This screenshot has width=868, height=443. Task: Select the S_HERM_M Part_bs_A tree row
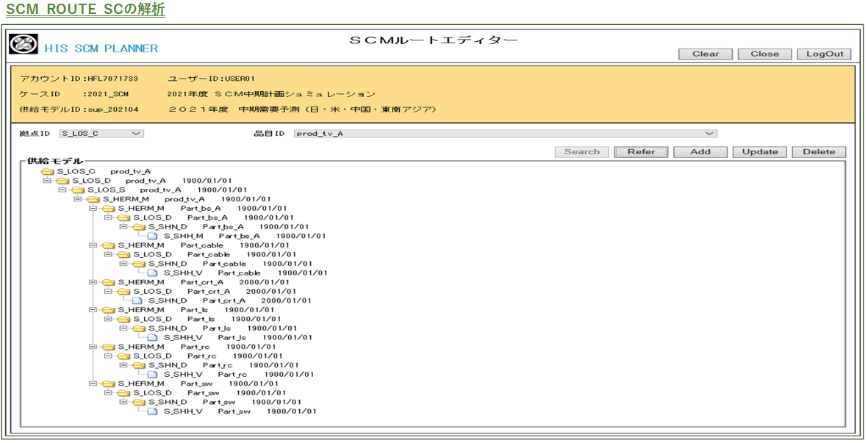coord(169,208)
